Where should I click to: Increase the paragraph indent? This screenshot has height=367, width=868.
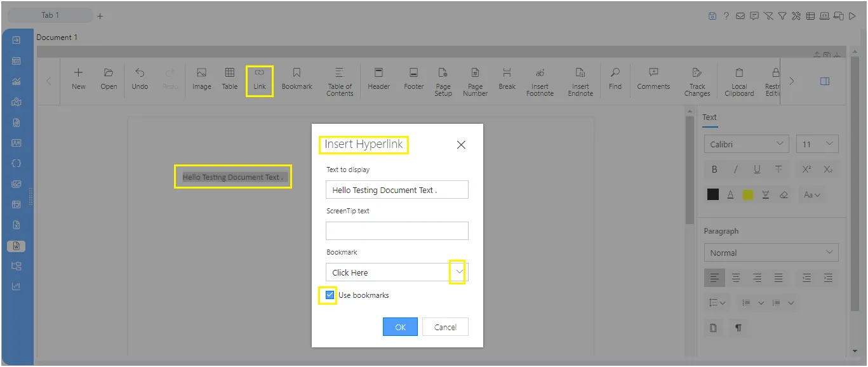pyautogui.click(x=828, y=277)
